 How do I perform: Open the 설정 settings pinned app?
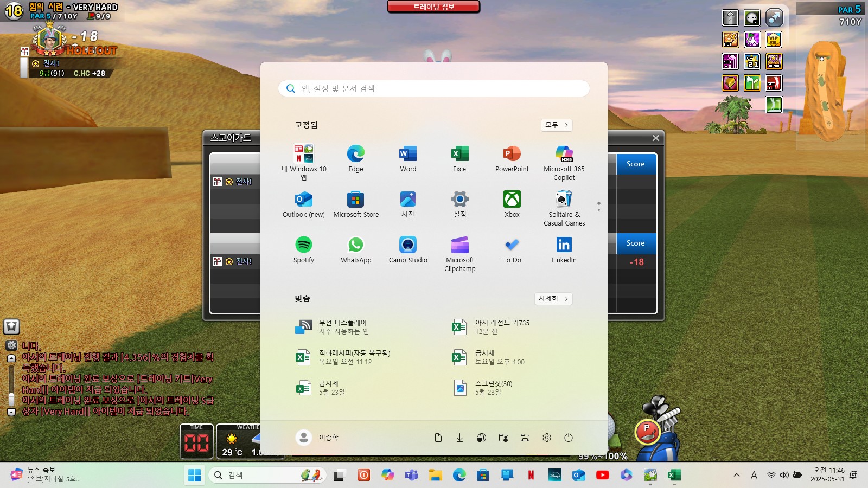tap(460, 204)
